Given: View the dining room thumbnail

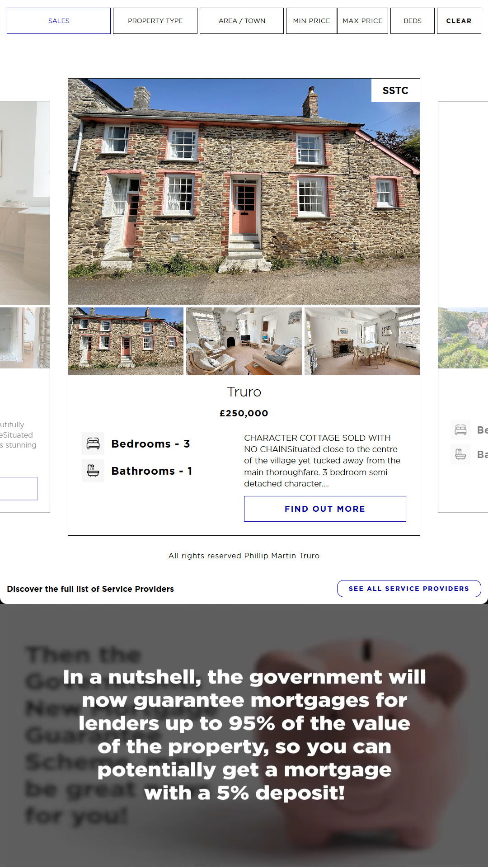Looking at the screenshot, I should click(362, 341).
